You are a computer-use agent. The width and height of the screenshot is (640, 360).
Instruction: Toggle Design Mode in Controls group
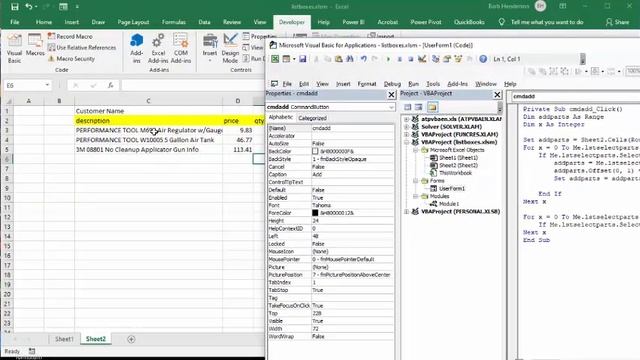point(230,48)
